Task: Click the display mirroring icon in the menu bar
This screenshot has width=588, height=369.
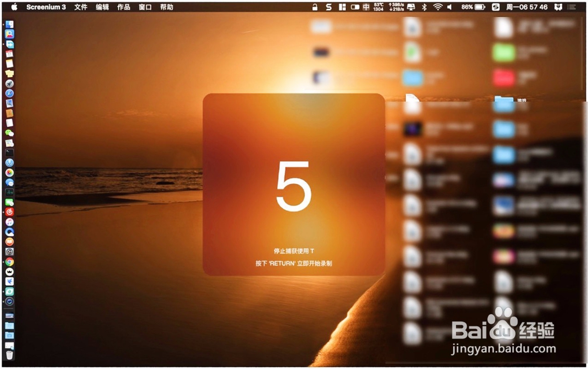Action: (412, 6)
